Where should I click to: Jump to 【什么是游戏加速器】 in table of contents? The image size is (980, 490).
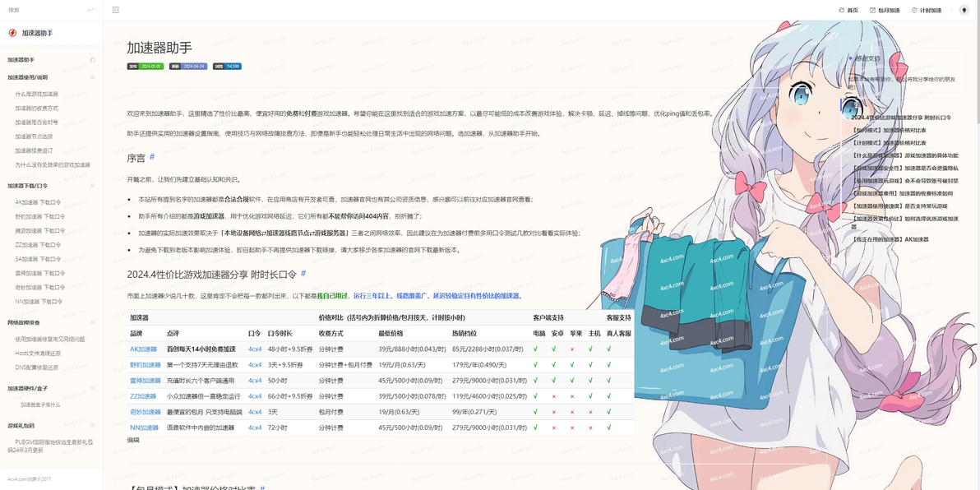(x=904, y=155)
